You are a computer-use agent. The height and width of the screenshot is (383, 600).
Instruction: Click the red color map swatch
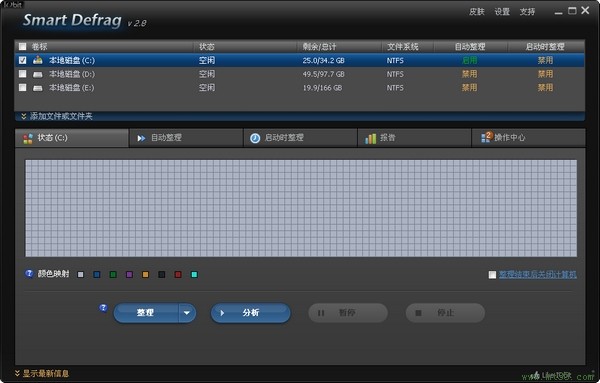click(x=178, y=275)
